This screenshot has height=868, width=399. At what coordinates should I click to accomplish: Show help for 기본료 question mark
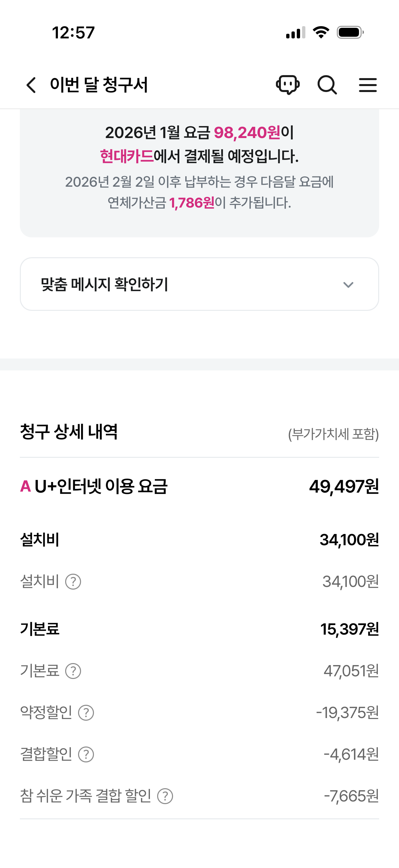pos(73,671)
